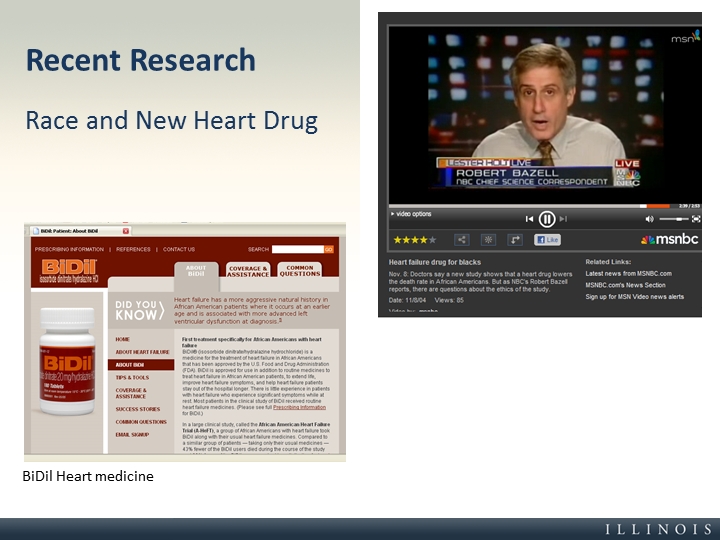Screen dimensions: 720x540
Task: Pause the MSNBC video playback
Action: [x=546, y=219]
